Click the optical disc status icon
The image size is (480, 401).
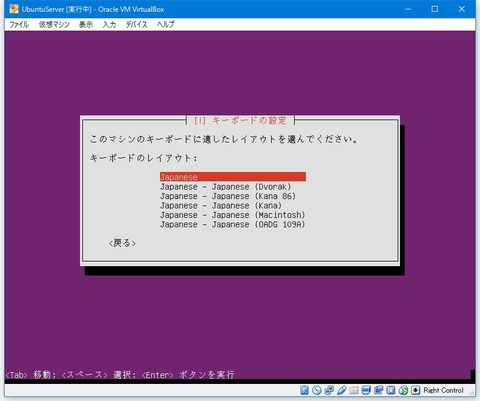point(317,390)
